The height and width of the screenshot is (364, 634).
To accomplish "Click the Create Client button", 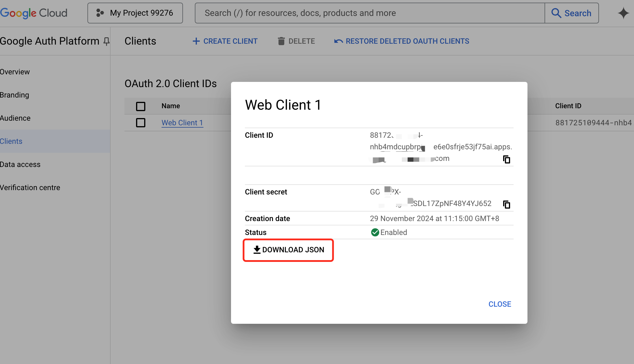I will point(225,41).
